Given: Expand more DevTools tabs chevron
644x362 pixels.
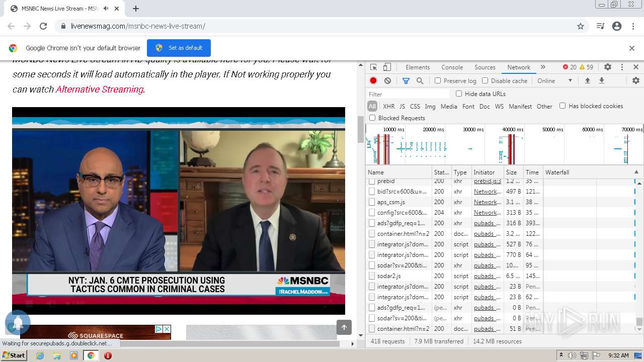Looking at the screenshot, I should click(x=543, y=67).
